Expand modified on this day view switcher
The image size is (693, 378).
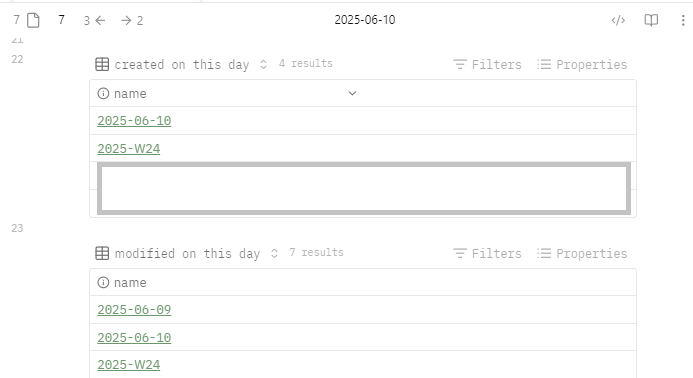point(274,254)
